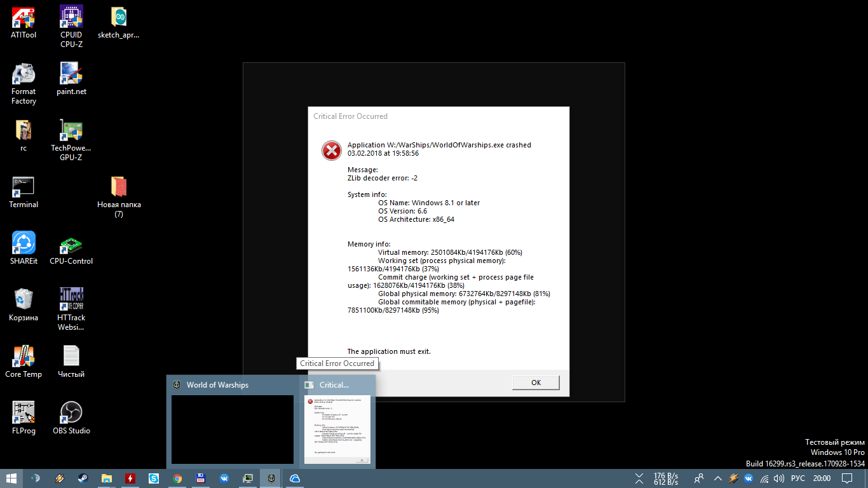868x488 pixels.
Task: Open the ATITool desktop shortcut
Action: 24,22
